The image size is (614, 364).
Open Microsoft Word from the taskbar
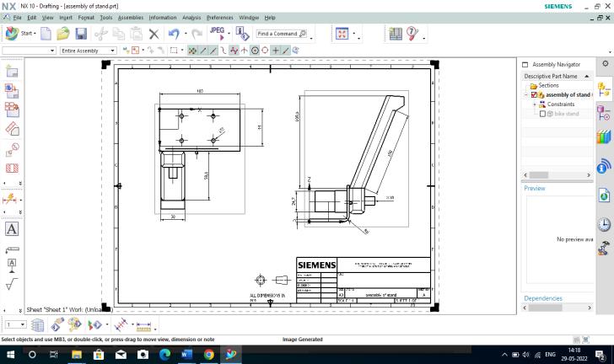point(186,355)
